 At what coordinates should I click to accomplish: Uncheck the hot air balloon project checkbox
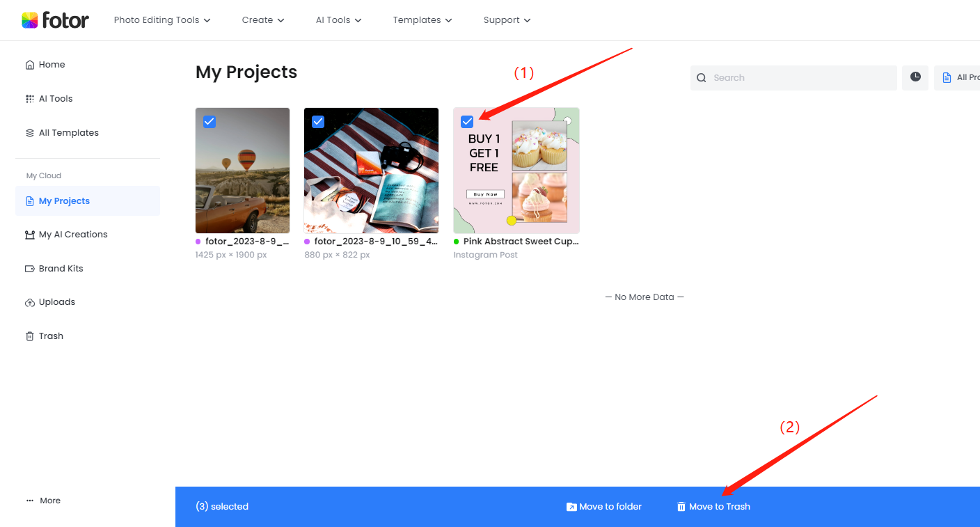(x=210, y=122)
